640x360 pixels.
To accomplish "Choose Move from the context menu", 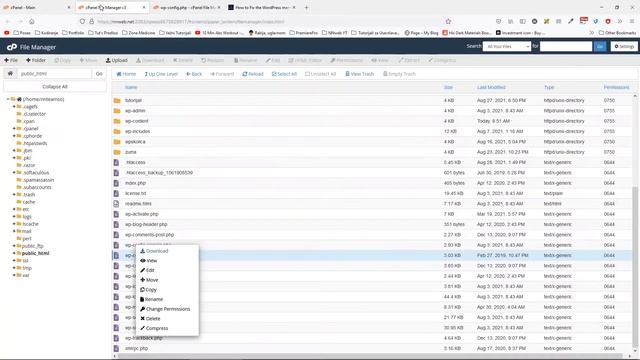I will (149, 280).
